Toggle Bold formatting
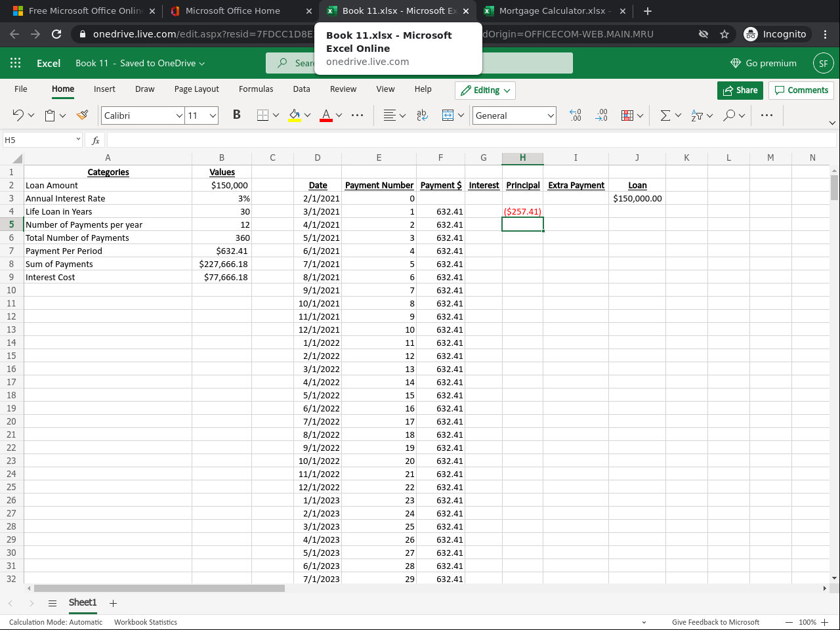840x630 pixels. [236, 115]
